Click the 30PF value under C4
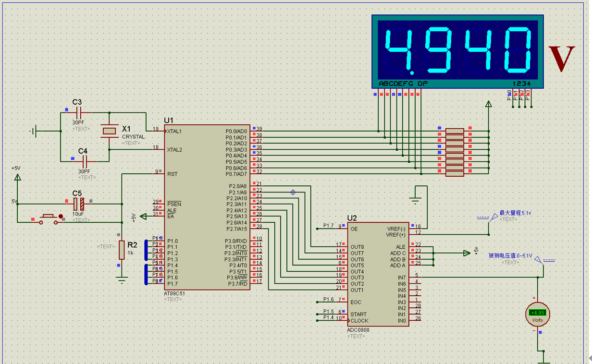 (x=84, y=171)
